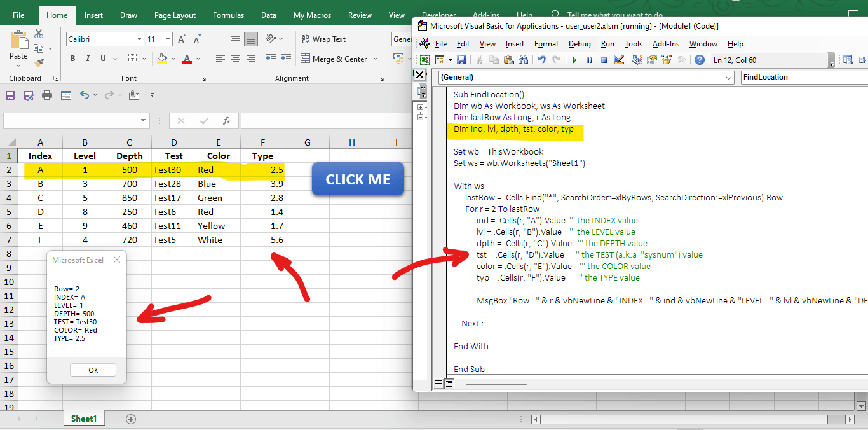Viewport: 868px width, 430px height.
Task: Toggle Middle Align in Alignment group
Action: (236, 39)
